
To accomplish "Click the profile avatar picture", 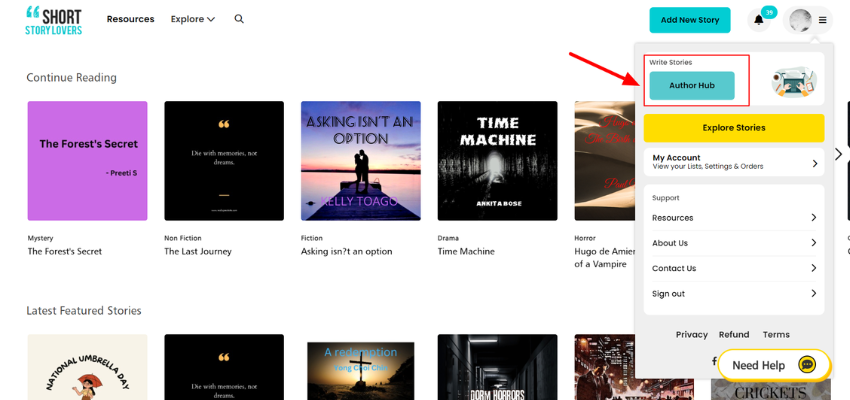I will (x=800, y=20).
